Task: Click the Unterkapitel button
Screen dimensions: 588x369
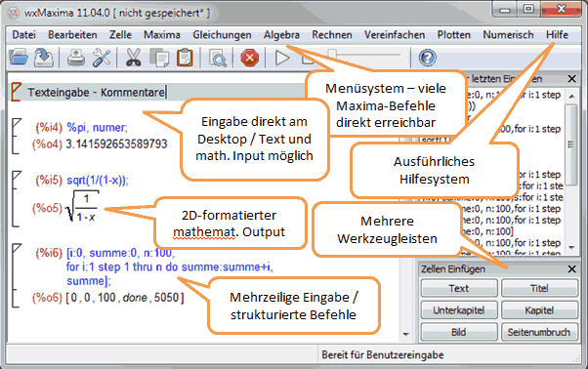Action: click(459, 310)
